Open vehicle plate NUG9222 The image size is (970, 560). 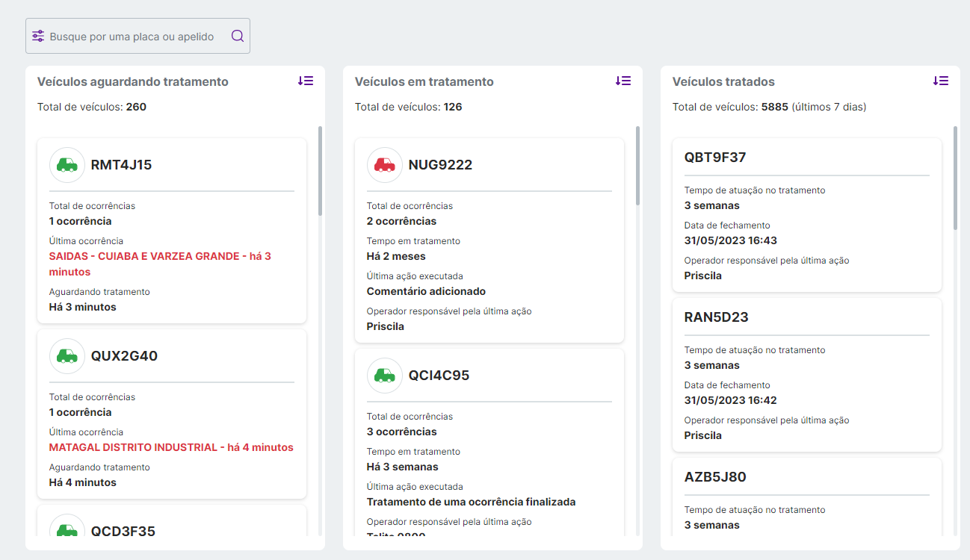tap(440, 165)
